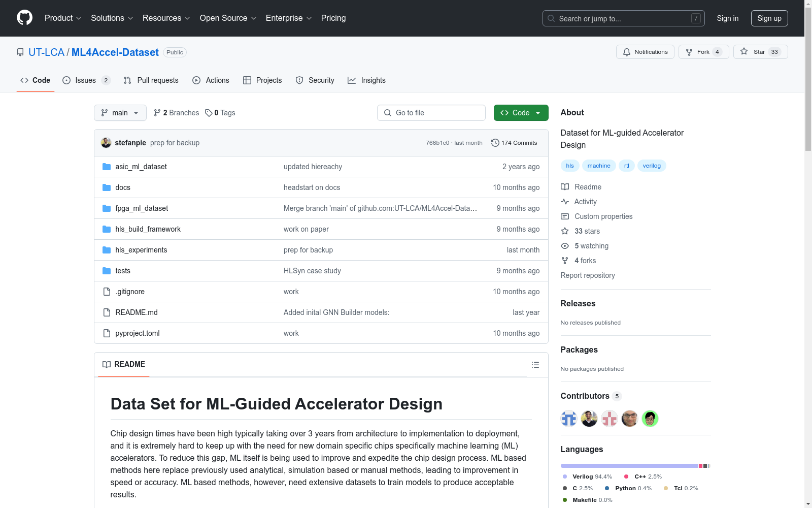
Task: Click the verilog topic tag
Action: [652, 166]
